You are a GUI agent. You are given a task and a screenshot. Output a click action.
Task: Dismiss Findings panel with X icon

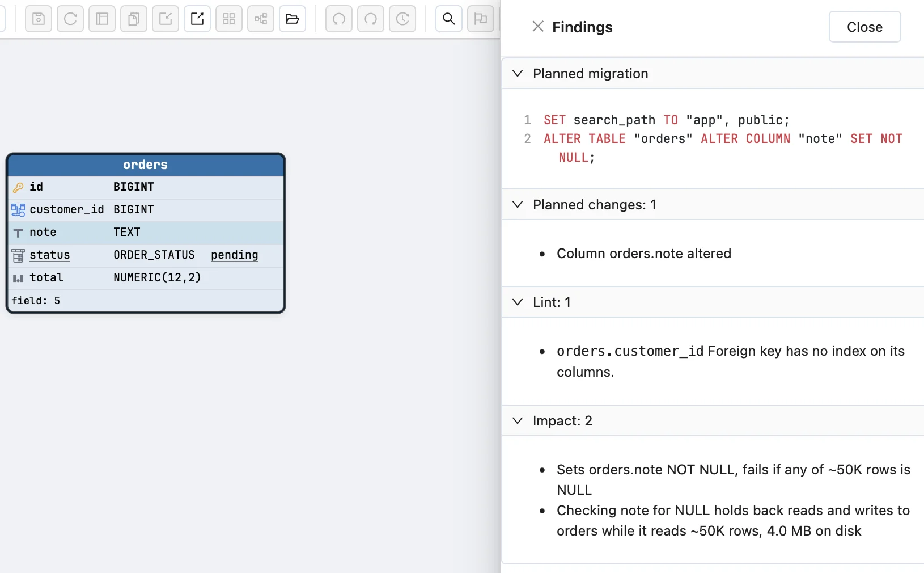pos(538,26)
